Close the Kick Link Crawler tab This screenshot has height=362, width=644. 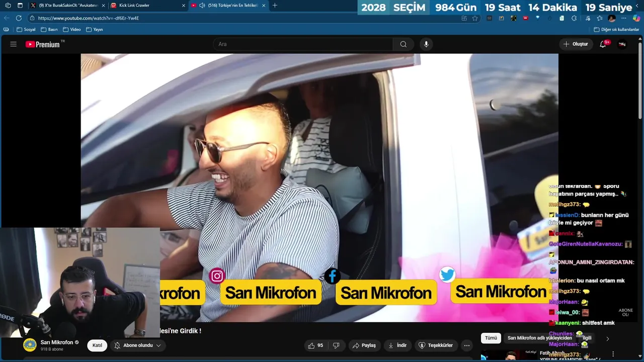pyautogui.click(x=183, y=6)
